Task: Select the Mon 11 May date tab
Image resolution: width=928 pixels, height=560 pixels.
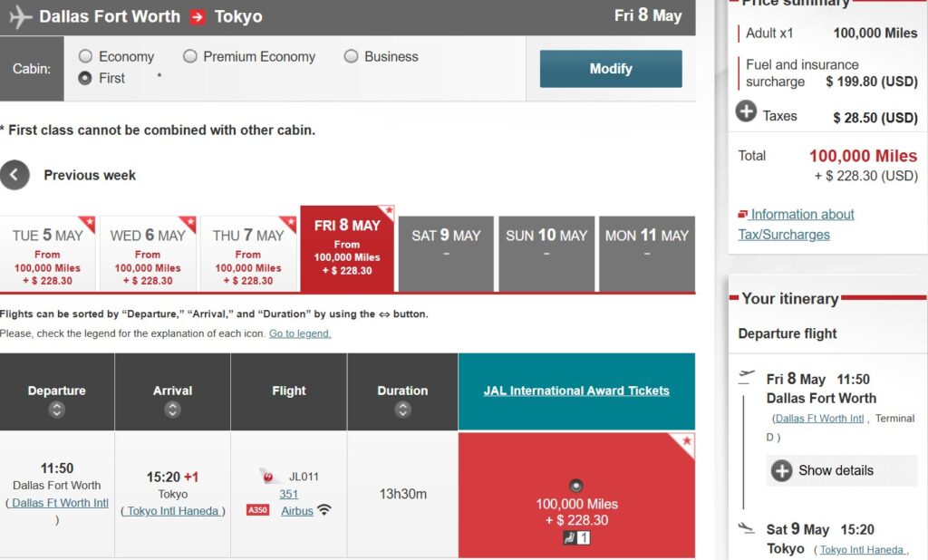Action: [x=647, y=254]
